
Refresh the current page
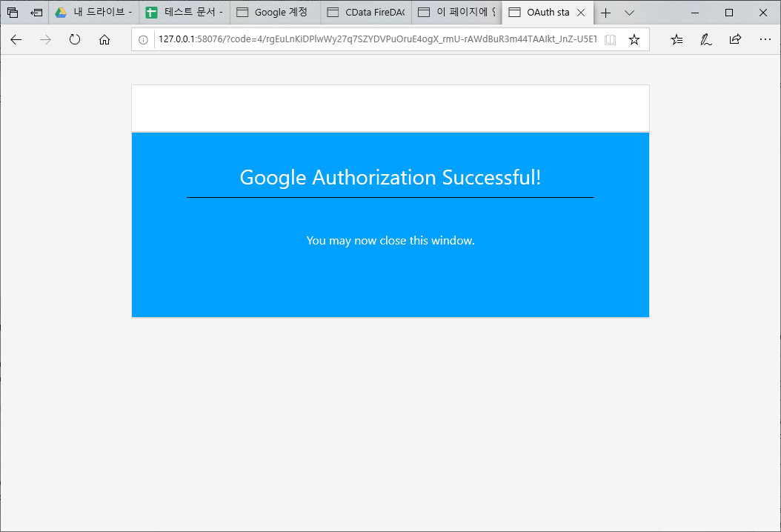pos(75,40)
